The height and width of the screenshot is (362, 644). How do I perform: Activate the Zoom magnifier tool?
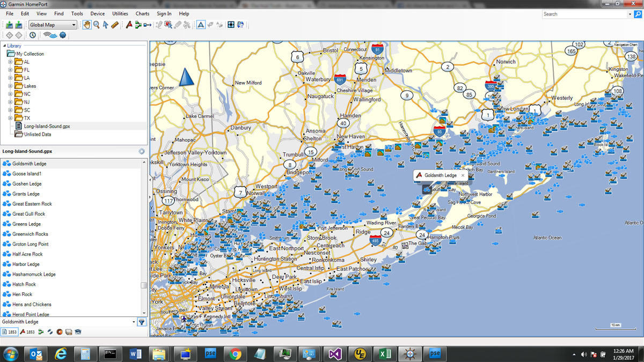pos(96,25)
